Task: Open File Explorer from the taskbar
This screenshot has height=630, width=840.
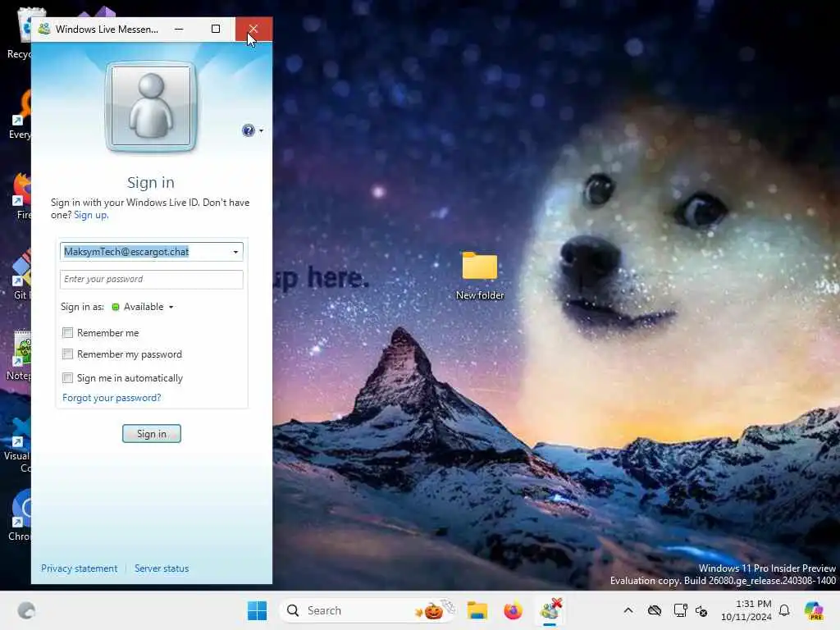Action: click(x=477, y=610)
